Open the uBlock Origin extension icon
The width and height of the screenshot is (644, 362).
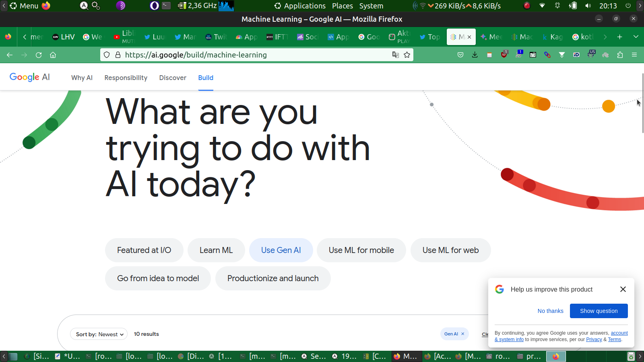[x=504, y=54]
